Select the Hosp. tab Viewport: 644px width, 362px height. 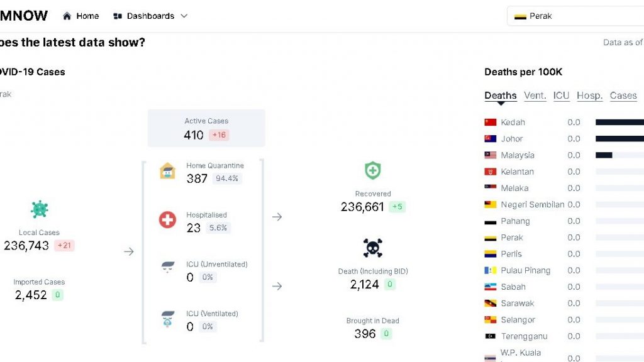tap(589, 96)
